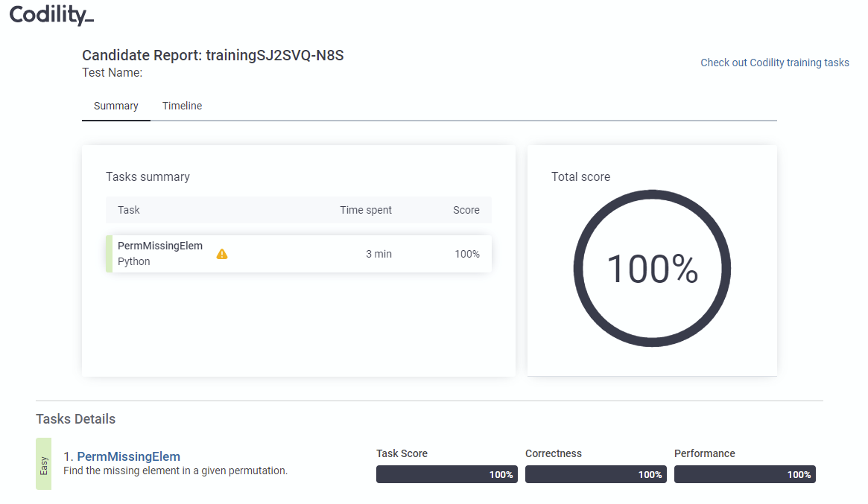Click the Correctness 100% progress bar

pos(595,474)
